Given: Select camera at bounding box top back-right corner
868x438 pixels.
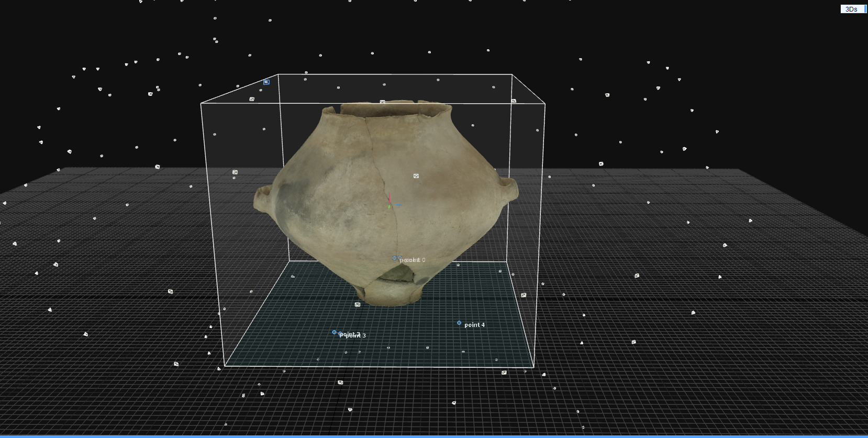Looking at the screenshot, I should 514,101.
